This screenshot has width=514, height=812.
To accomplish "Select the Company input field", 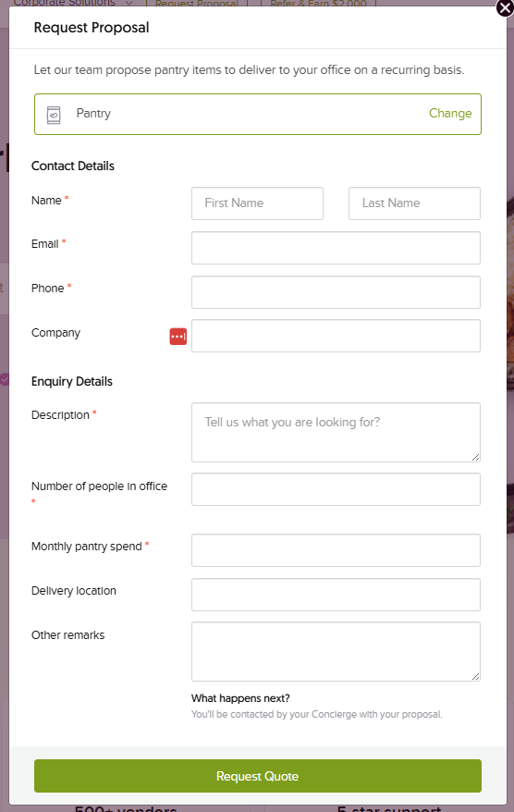I will click(x=336, y=336).
